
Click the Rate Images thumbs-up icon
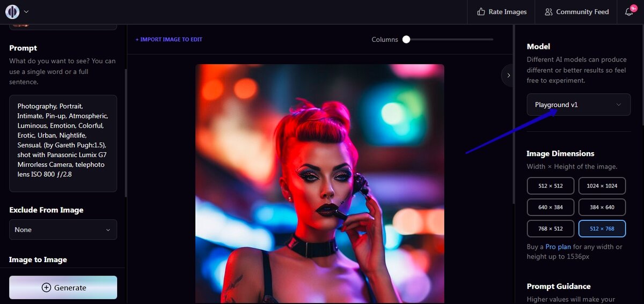tap(481, 12)
